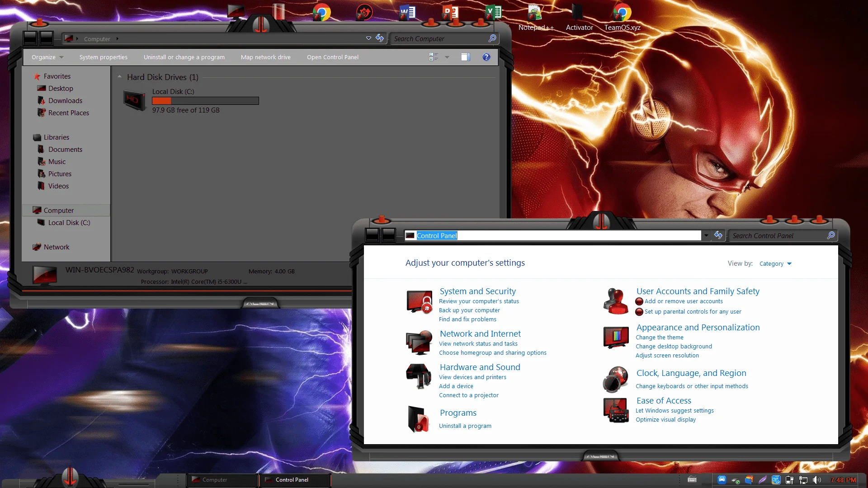Click the Uninstall a program link
868x488 pixels.
465,426
